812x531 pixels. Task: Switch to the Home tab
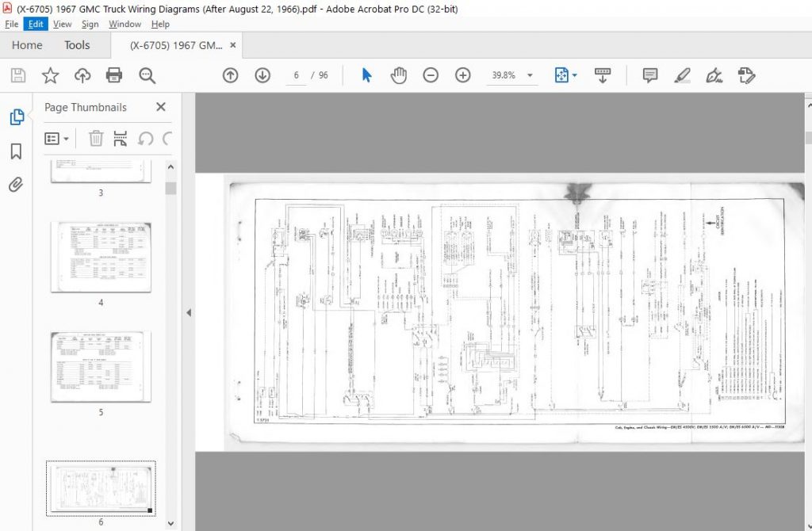27,45
